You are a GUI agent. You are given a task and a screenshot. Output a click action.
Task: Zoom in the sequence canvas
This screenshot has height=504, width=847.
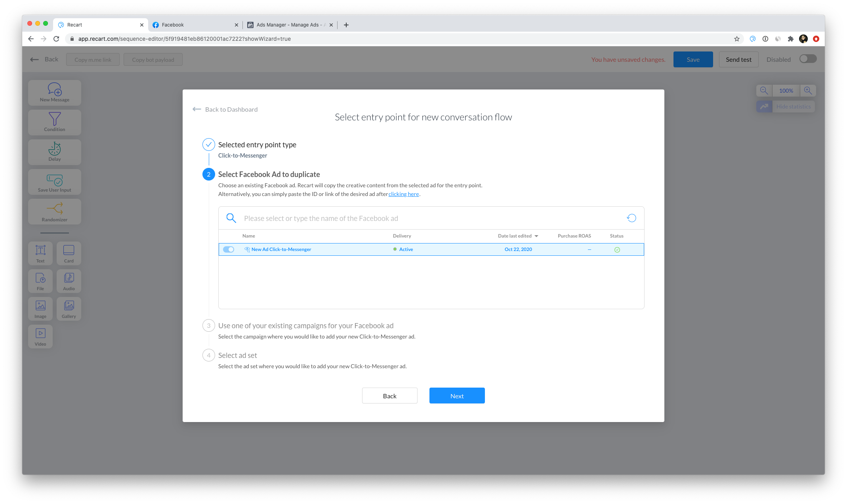pyautogui.click(x=808, y=91)
